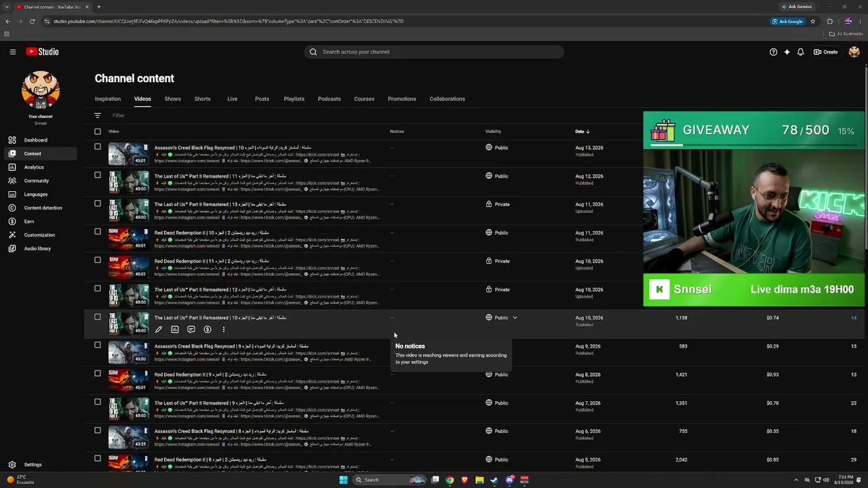868x488 pixels.
Task: Click the browser address bar URL
Action: coord(229,21)
